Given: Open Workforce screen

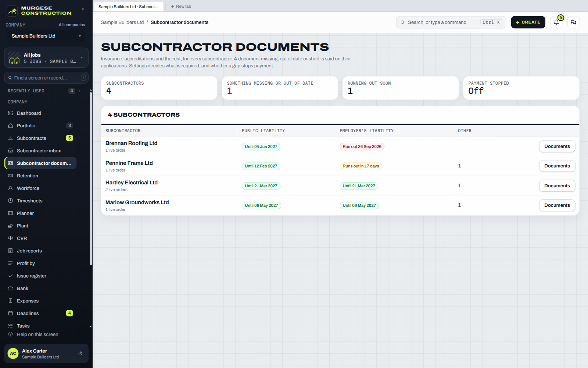Looking at the screenshot, I should [40, 188].
